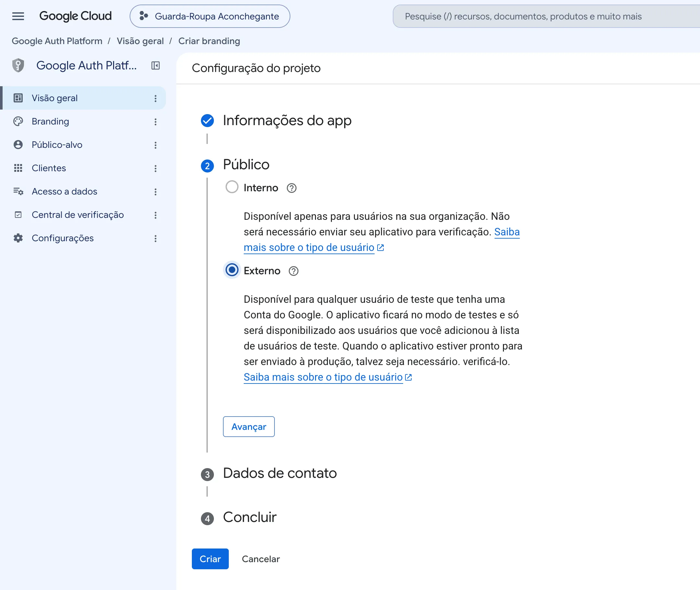This screenshot has width=700, height=590.
Task: Click the Acesso a dados icon
Action: 18,192
